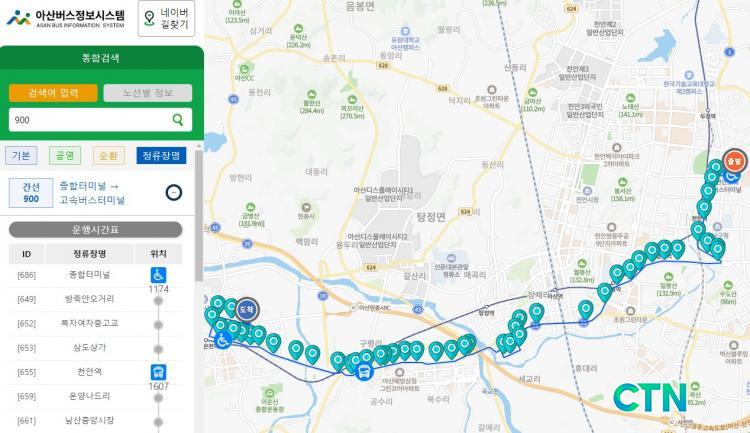The image size is (750, 433).
Task: Click the 정류장명 filter button
Action: tap(161, 155)
